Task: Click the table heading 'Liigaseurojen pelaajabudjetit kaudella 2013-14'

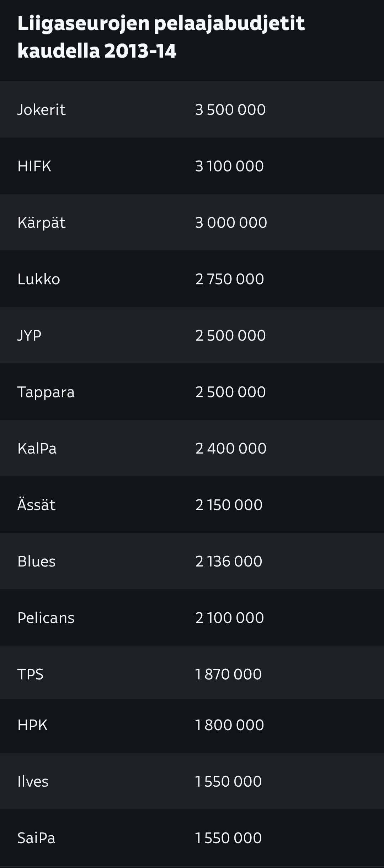Action: coord(161,37)
